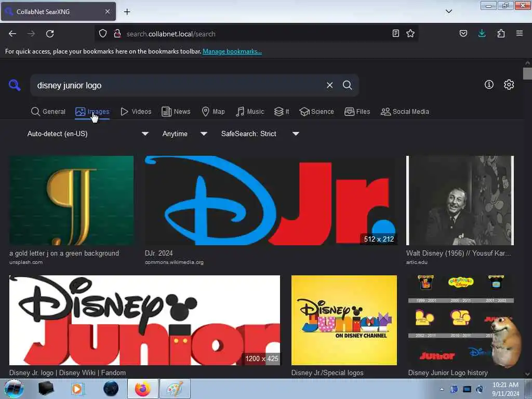Click the SearXNG magnifier logo
This screenshot has height=399, width=532.
point(15,85)
